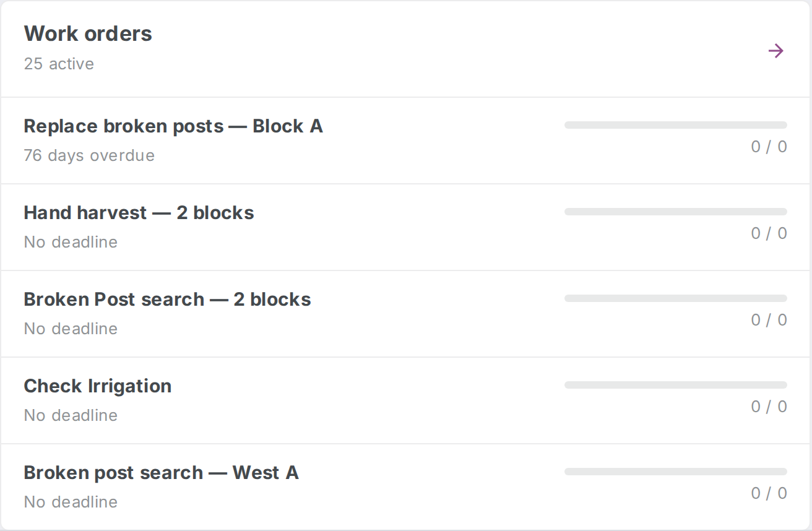Click progress bar for Broken post search West A
This screenshot has width=812, height=531.
click(x=676, y=472)
